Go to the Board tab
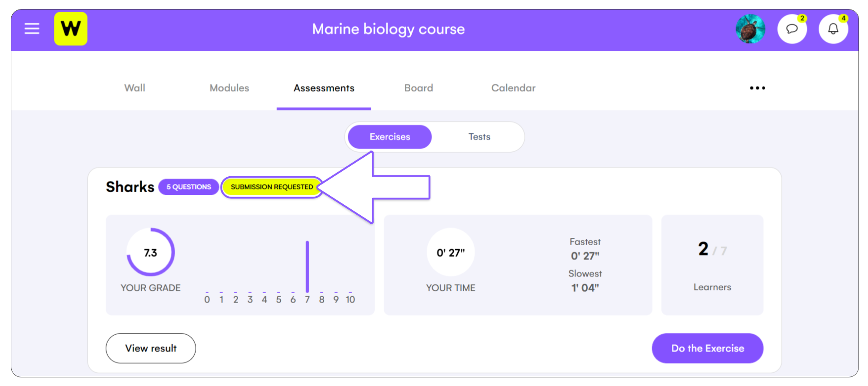 [418, 88]
